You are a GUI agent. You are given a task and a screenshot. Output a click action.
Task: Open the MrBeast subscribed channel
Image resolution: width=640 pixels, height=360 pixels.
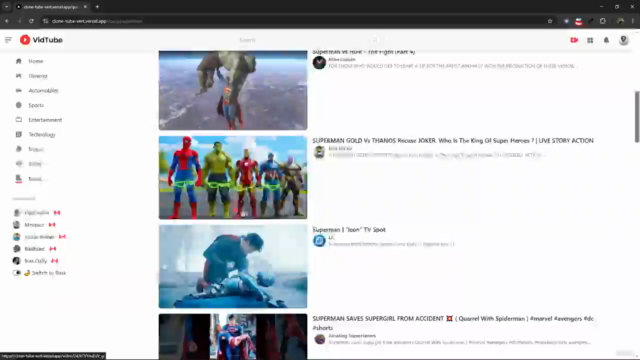pyautogui.click(x=34, y=225)
